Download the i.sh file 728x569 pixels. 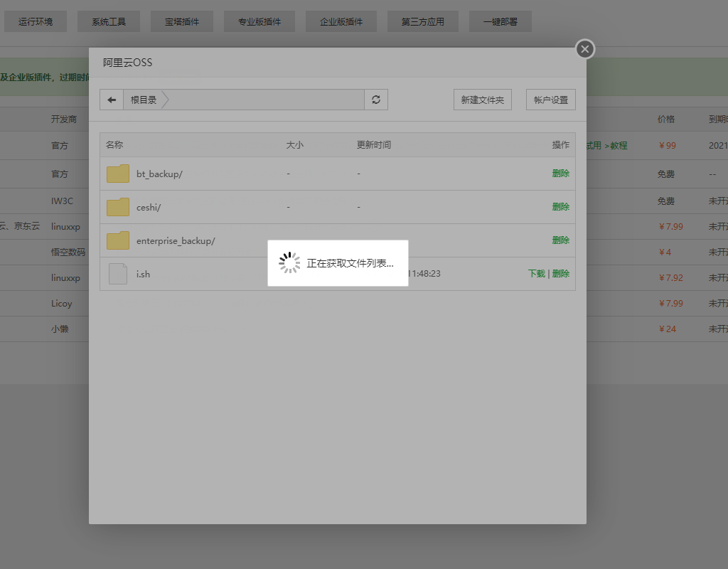pos(536,274)
